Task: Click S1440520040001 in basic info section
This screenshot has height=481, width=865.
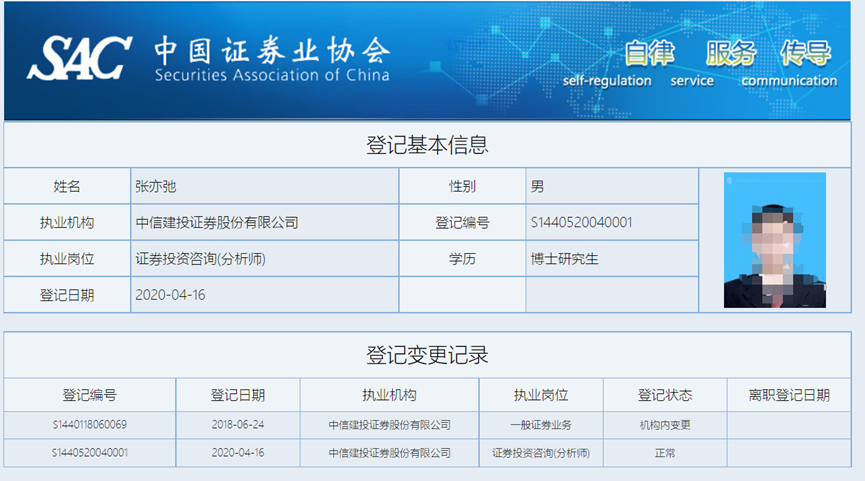Action: click(x=581, y=222)
